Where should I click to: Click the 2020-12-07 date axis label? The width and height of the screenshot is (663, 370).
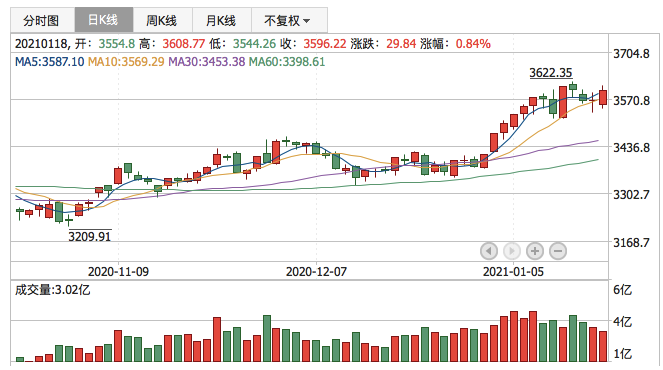click(x=316, y=271)
